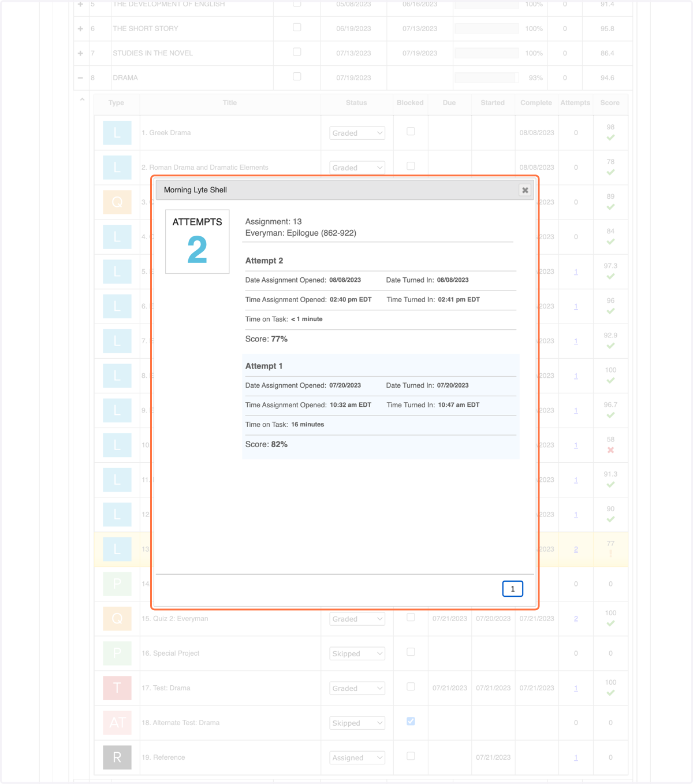This screenshot has width=693, height=784.
Task: Click the checkmark under Test: Drama score 100
Action: pyautogui.click(x=610, y=693)
